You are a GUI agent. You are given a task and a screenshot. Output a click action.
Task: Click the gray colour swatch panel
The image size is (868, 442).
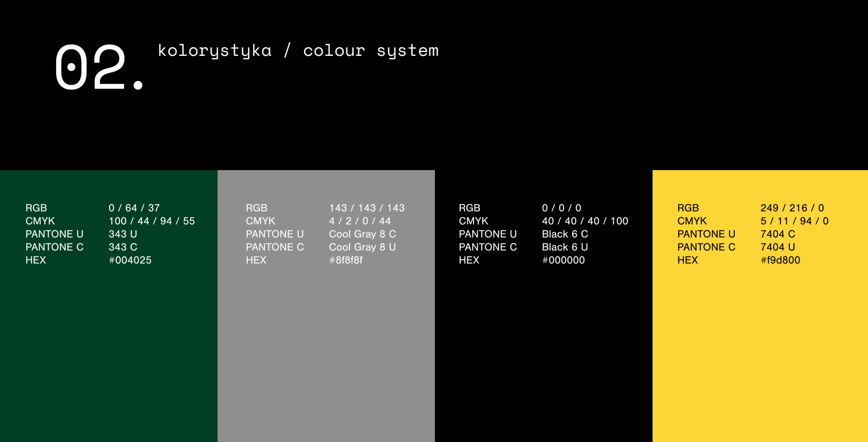coord(326,342)
